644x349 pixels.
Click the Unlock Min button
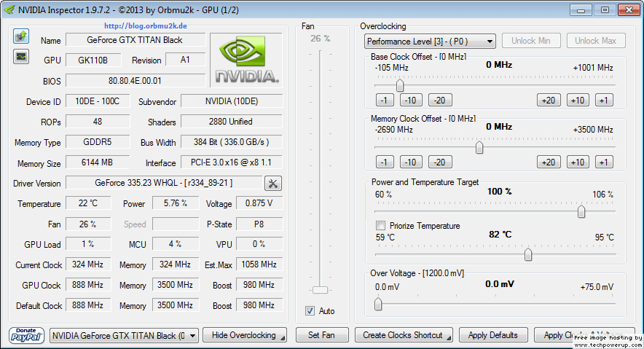pyautogui.click(x=530, y=41)
